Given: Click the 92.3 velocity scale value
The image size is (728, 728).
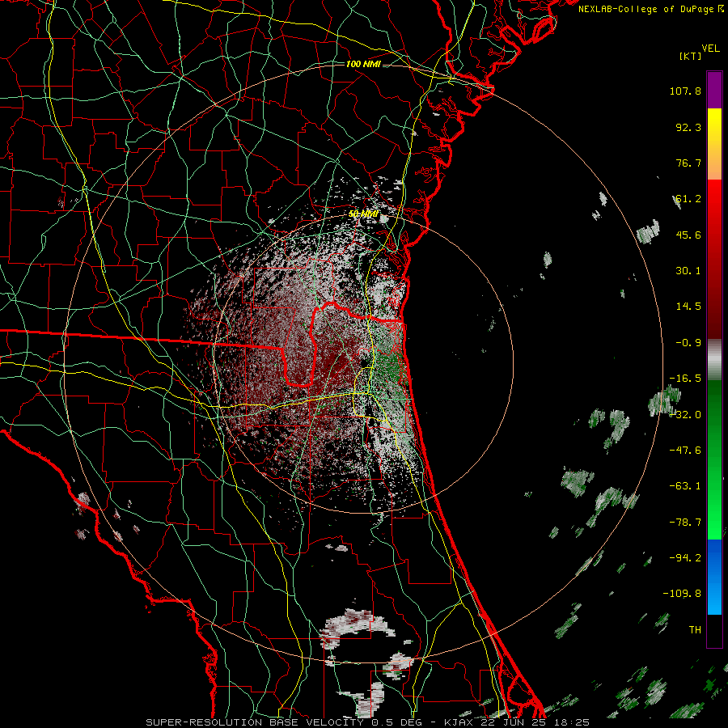Looking at the screenshot, I should click(x=688, y=127).
